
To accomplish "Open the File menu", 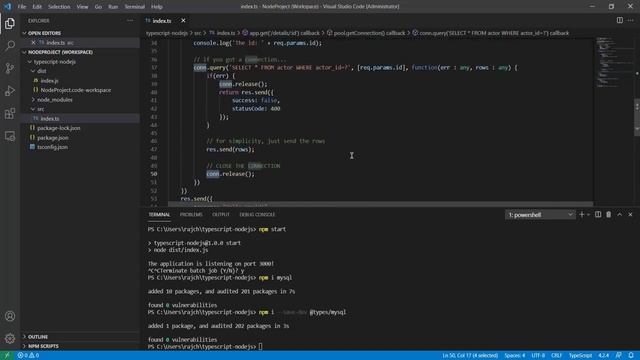I will (22, 7).
